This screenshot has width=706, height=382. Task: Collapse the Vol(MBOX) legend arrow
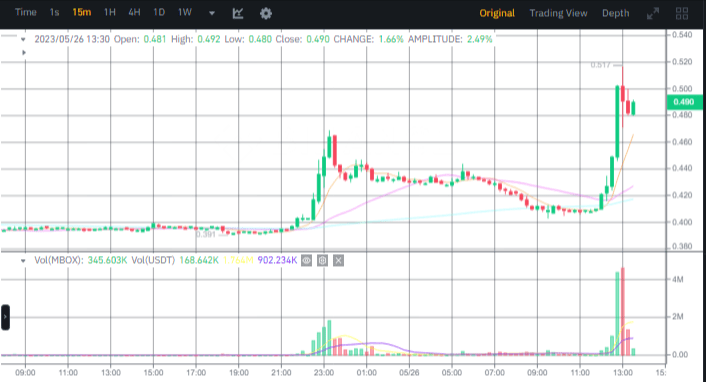(23, 260)
